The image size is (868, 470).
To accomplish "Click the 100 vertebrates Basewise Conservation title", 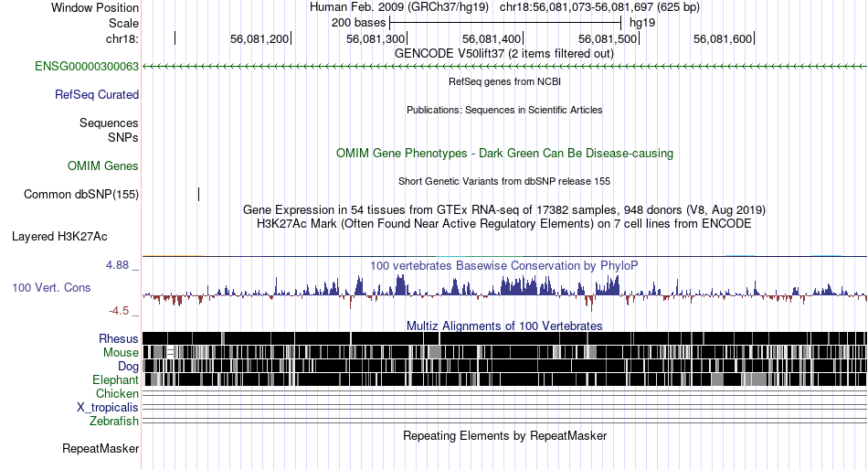I will point(504,265).
